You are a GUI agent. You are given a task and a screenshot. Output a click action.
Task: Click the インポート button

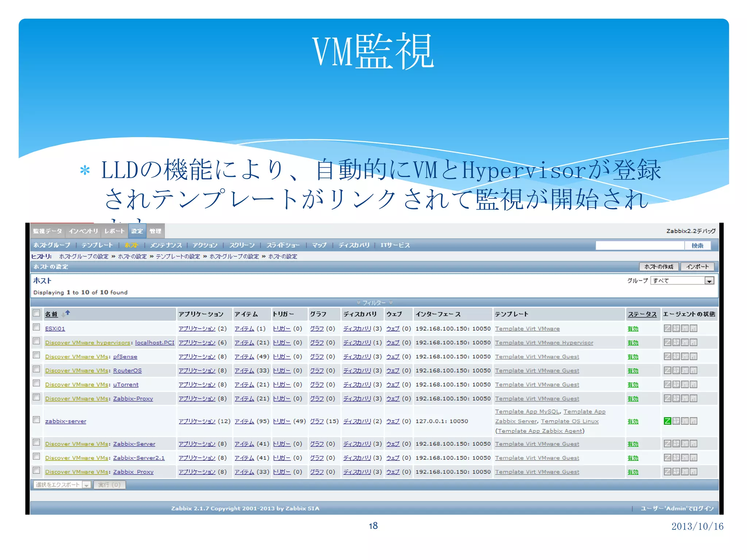[697, 267]
